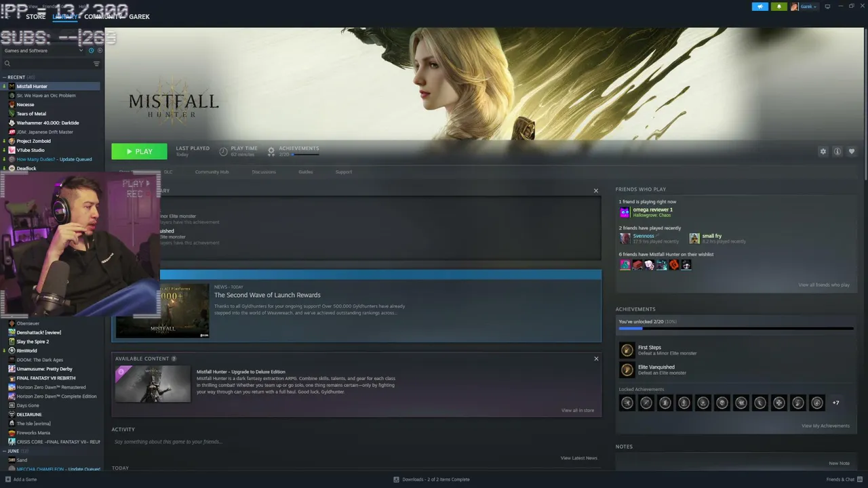
Task: Click the first locked achievement icon
Action: 627,403
